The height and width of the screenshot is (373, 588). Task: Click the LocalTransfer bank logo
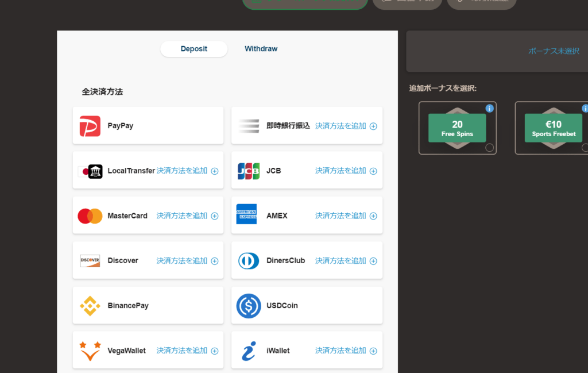coord(90,171)
